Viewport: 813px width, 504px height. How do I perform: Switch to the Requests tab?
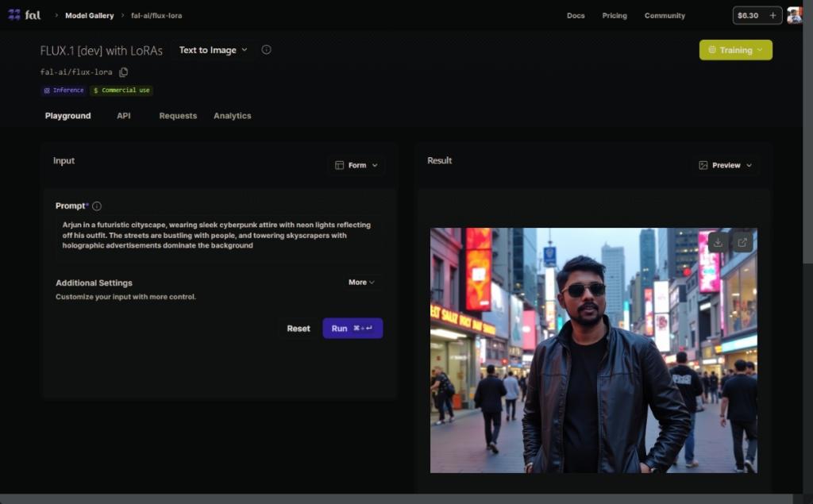[178, 116]
